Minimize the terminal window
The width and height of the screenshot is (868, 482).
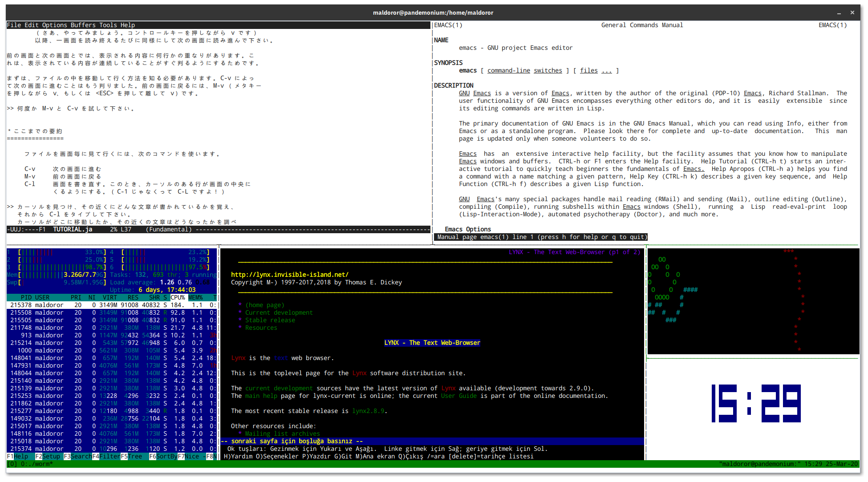click(839, 12)
